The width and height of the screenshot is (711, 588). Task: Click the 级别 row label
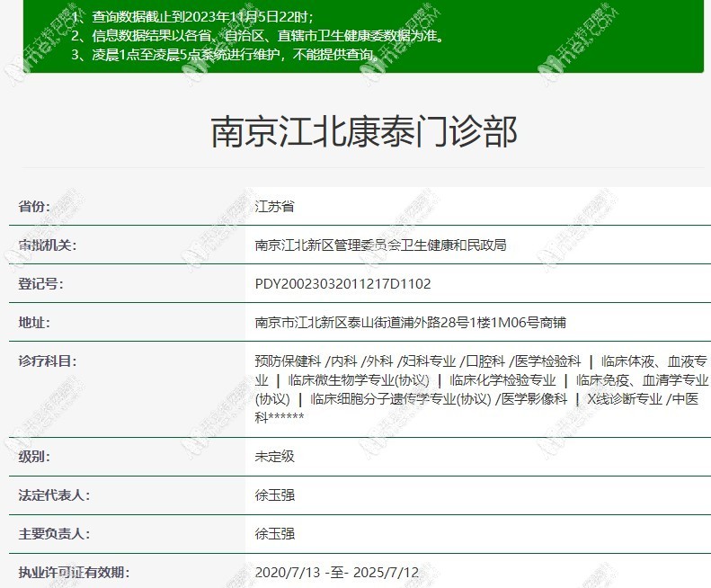coord(34,456)
